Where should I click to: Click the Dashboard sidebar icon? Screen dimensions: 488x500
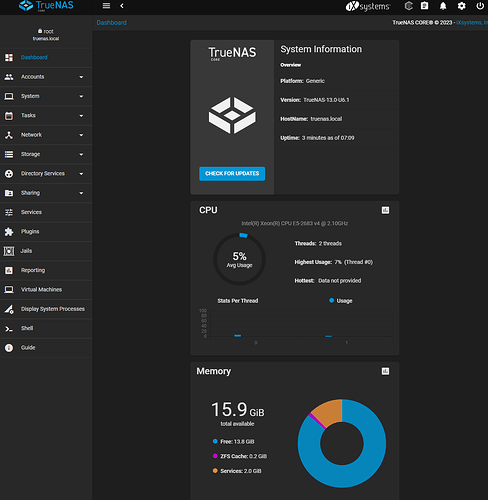[9, 57]
